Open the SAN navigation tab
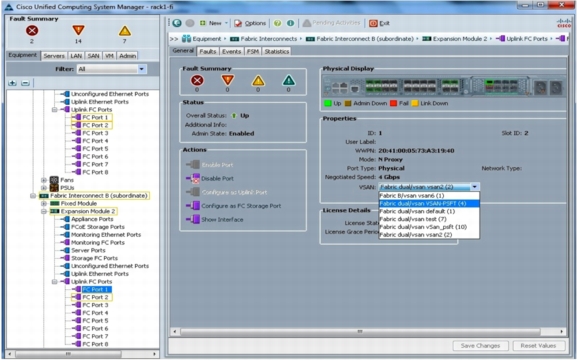The width and height of the screenshot is (578, 362). point(93,56)
